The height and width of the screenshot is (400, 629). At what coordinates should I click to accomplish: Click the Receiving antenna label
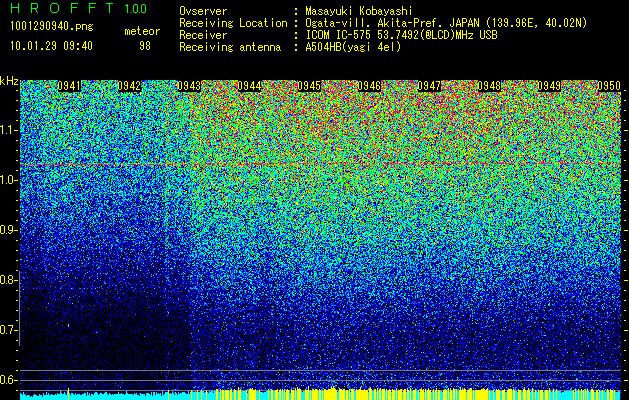[x=230, y=47]
